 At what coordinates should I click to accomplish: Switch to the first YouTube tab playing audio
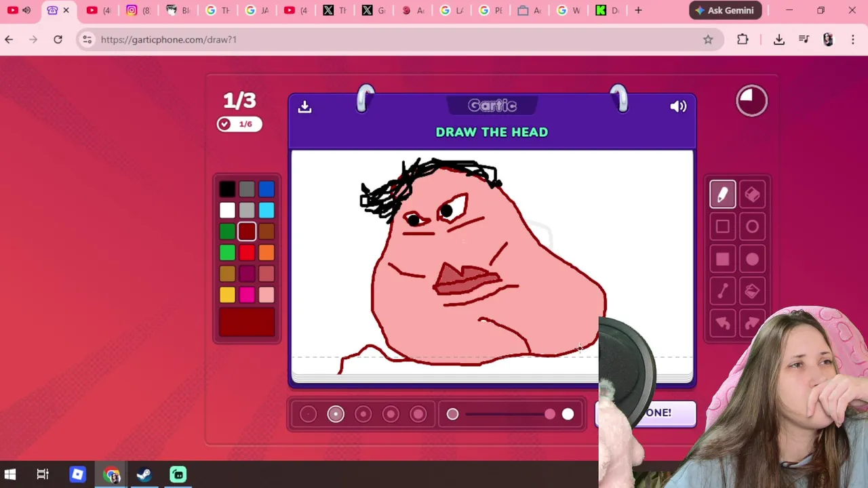coord(19,10)
